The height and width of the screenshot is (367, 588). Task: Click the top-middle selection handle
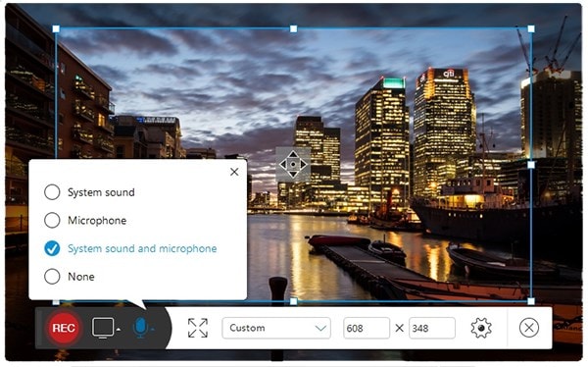pyautogui.click(x=294, y=28)
